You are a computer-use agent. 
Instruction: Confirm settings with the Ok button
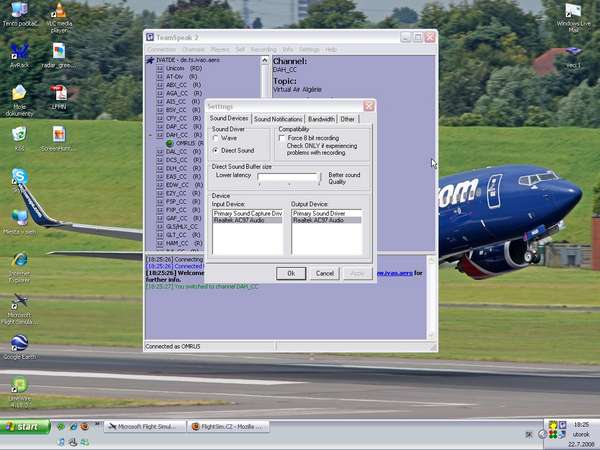point(291,273)
